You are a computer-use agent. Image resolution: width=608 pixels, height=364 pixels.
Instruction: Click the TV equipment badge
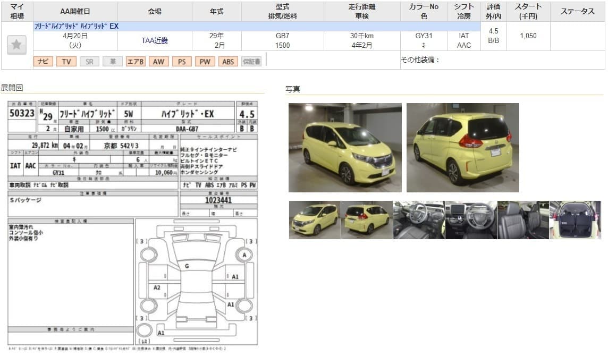click(66, 62)
